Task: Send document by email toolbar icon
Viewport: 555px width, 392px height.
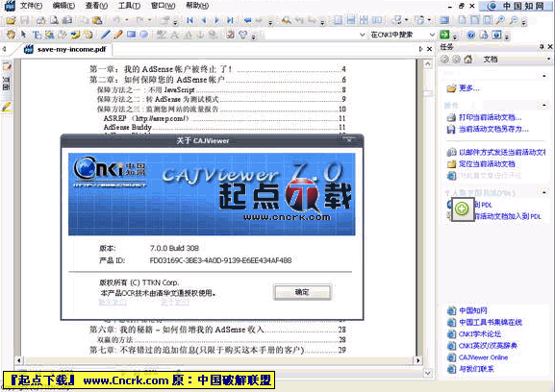Action: click(x=67, y=20)
